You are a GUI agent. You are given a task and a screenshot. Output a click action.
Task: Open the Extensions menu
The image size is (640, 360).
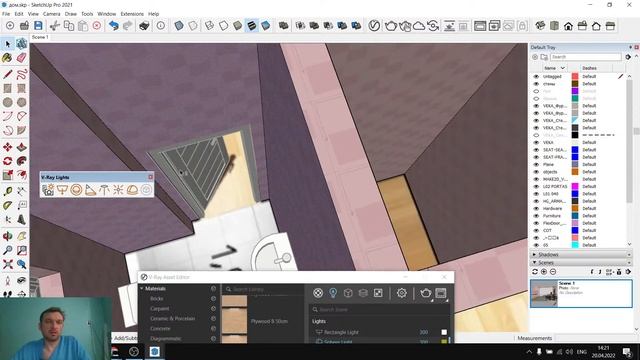point(132,14)
